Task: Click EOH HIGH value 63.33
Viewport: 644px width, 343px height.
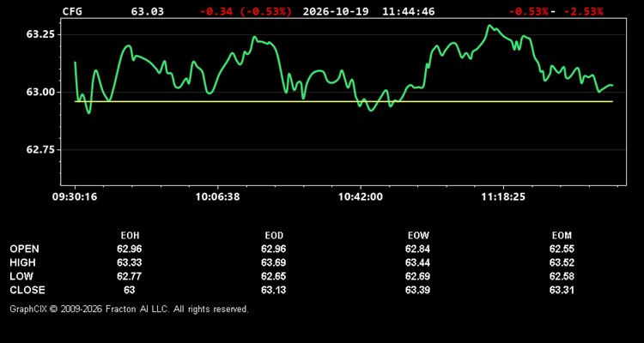Action: pos(130,262)
